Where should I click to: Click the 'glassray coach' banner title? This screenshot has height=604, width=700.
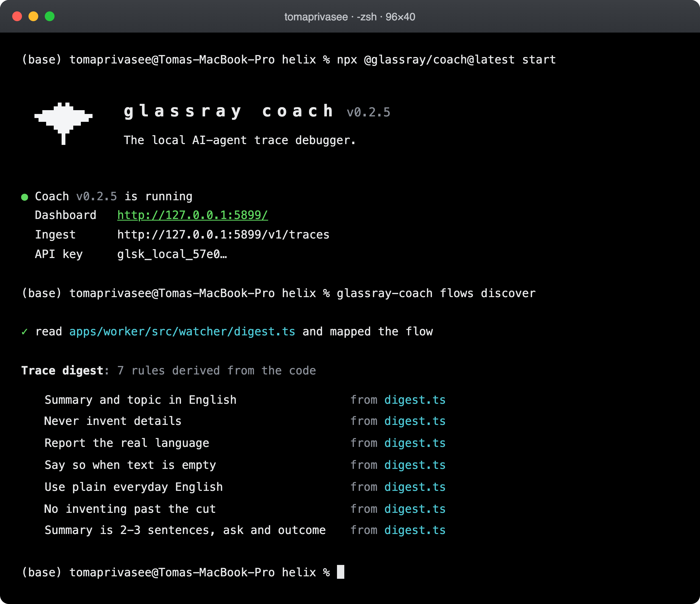click(x=229, y=112)
